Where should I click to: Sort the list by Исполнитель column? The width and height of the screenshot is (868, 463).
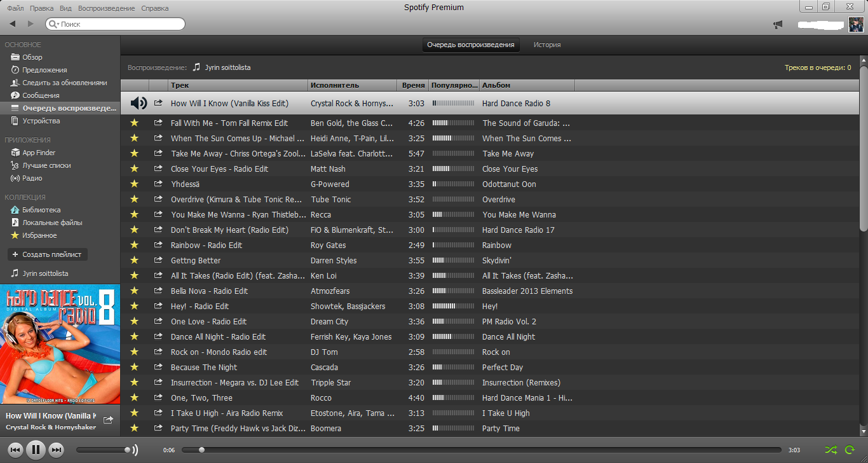pos(353,85)
